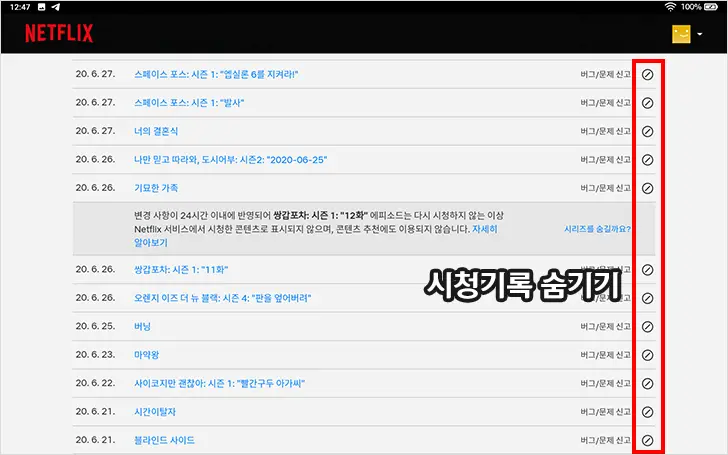Click 버그/문제 신고 for 사이코지만 괜찮아
Image resolution: width=728 pixels, height=455 pixels.
tap(605, 383)
